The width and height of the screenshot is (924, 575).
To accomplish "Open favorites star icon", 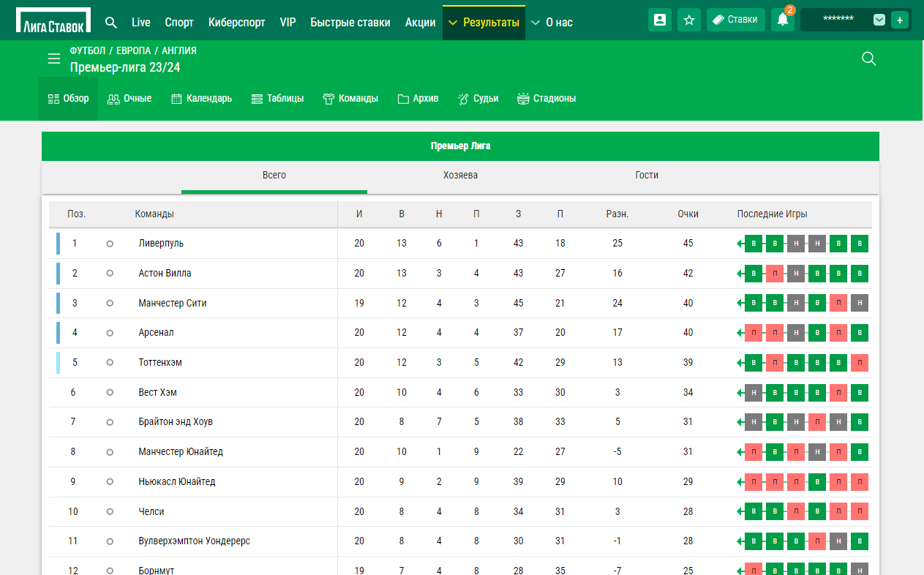I will [689, 20].
